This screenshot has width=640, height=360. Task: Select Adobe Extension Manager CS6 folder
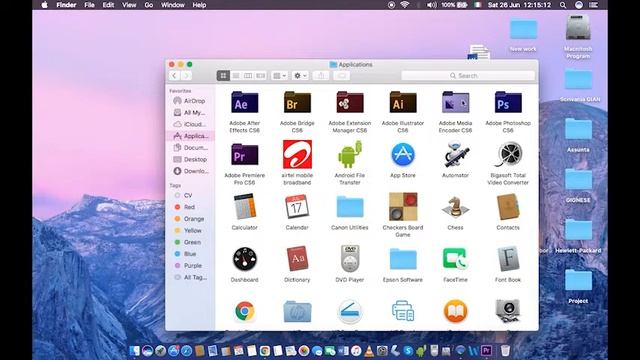(350, 102)
